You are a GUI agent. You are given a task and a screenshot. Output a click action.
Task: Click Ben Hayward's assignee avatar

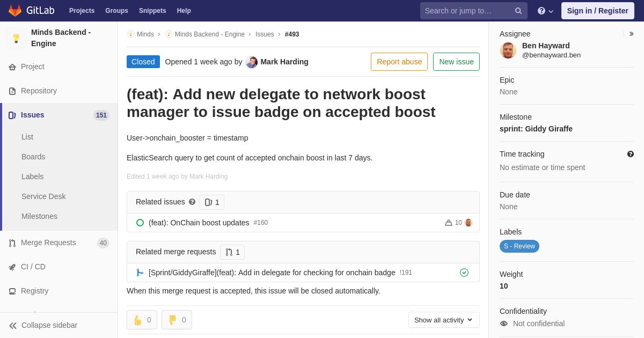click(x=508, y=50)
